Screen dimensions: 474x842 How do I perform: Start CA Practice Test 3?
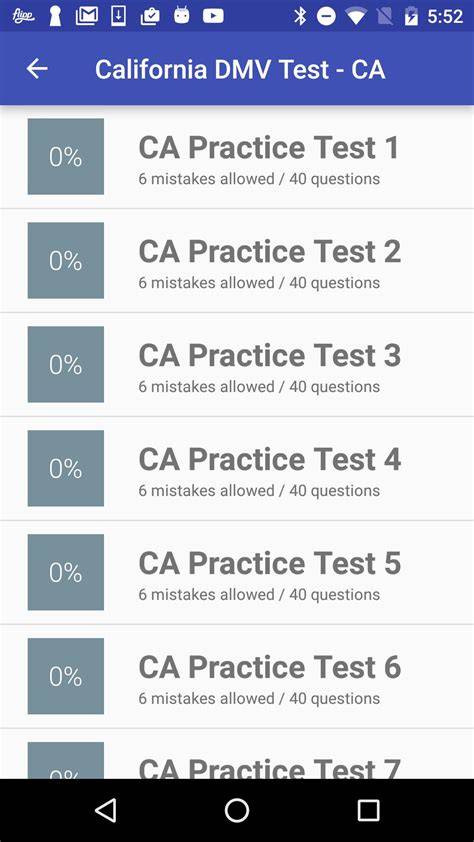tap(237, 365)
